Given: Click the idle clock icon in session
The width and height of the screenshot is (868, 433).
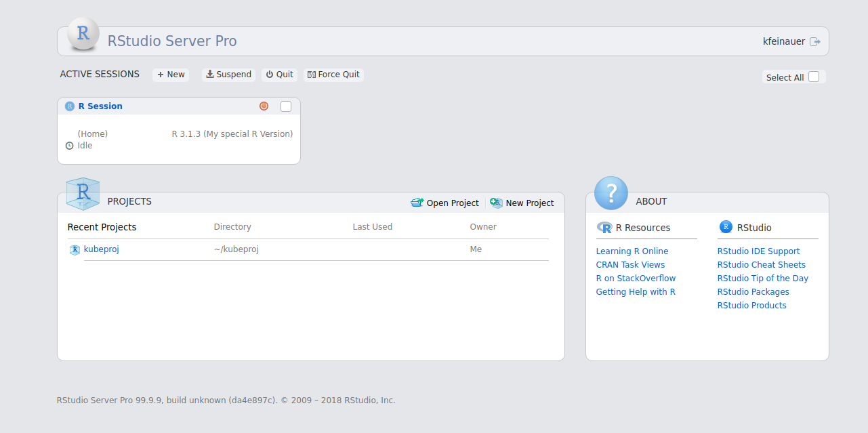Looking at the screenshot, I should (69, 146).
